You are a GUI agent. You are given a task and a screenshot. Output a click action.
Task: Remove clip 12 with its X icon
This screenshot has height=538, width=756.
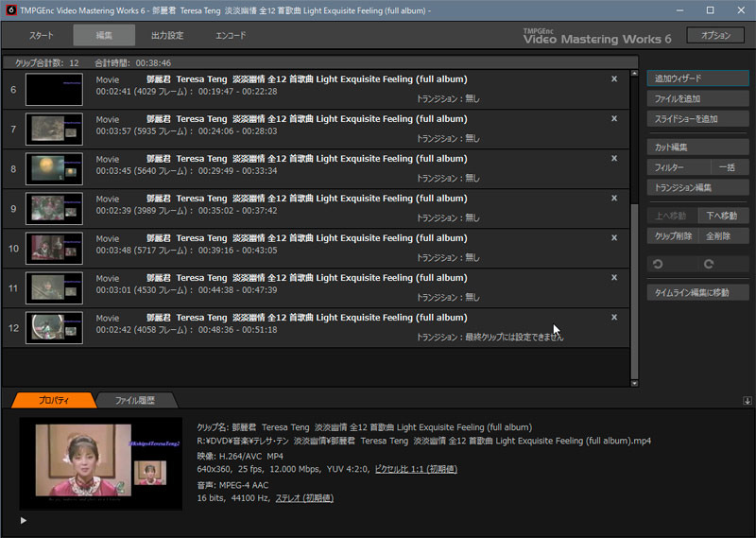coord(613,318)
